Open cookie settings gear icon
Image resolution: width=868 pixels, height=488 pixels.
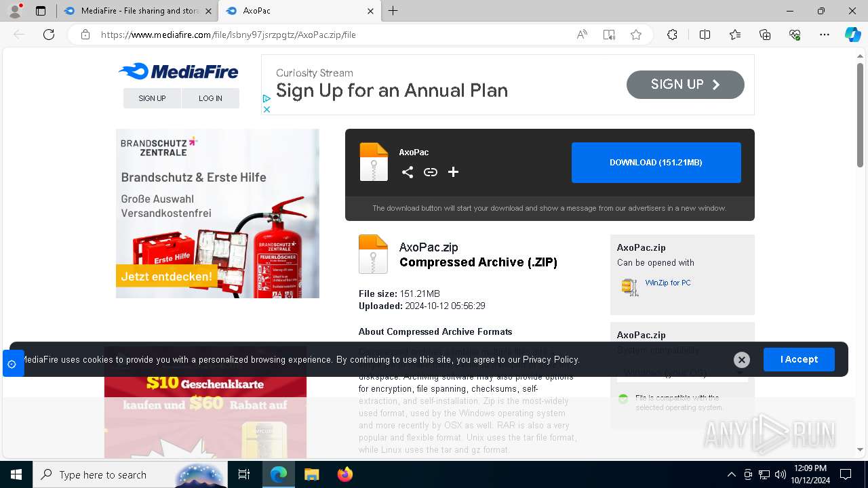click(12, 364)
